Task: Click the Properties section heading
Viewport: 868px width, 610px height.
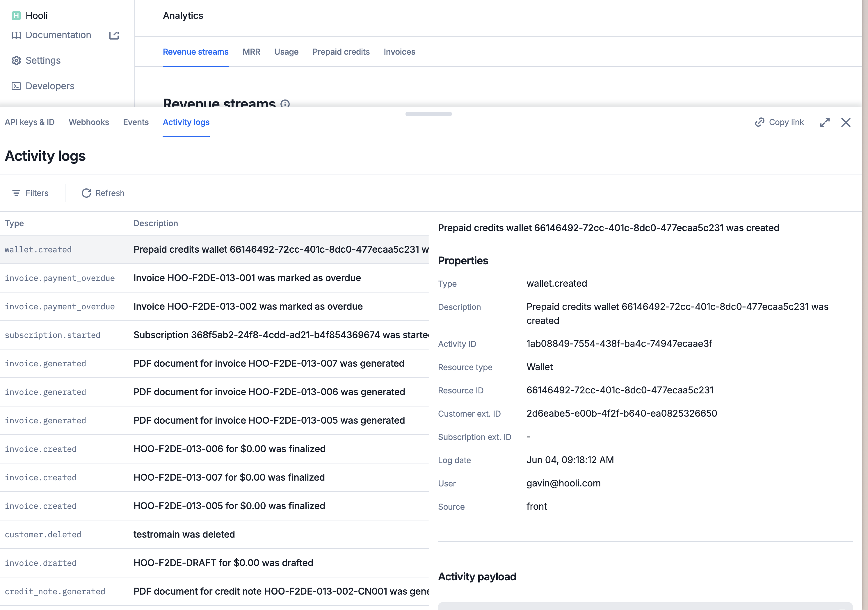Action: 463,261
